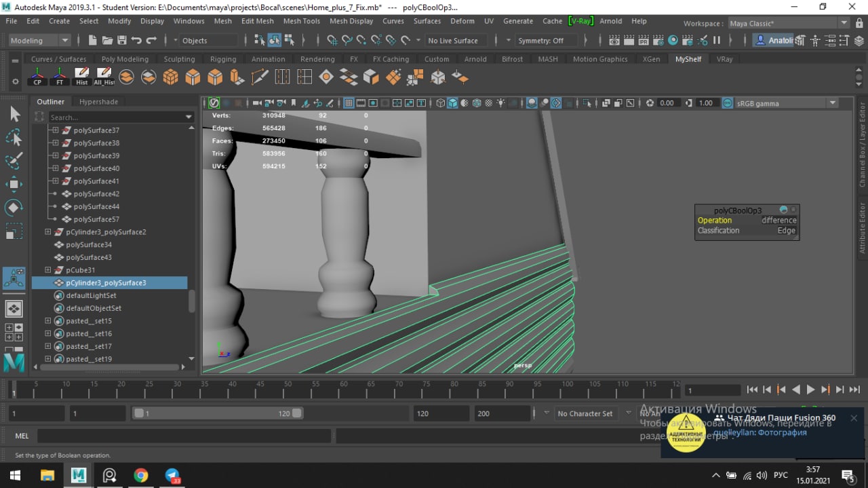Click the Play forwards button
This screenshot has width=868, height=488.
pos(810,390)
